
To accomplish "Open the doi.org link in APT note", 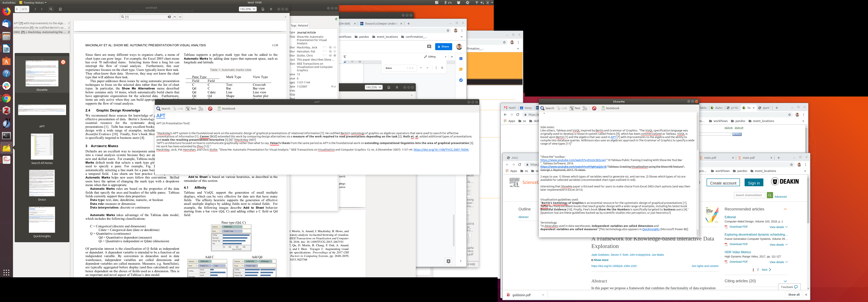I will click(x=441, y=150).
